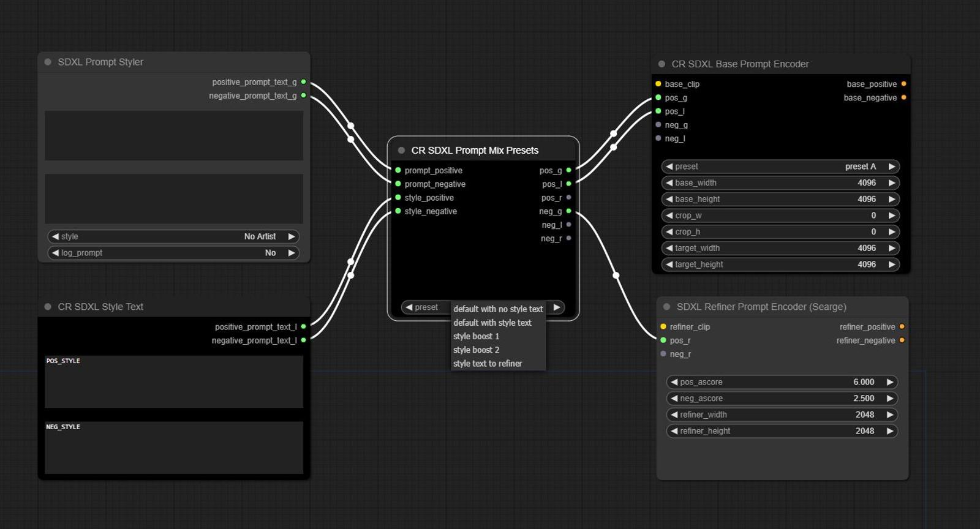
Task: Advance preset A to next option
Action: [892, 167]
